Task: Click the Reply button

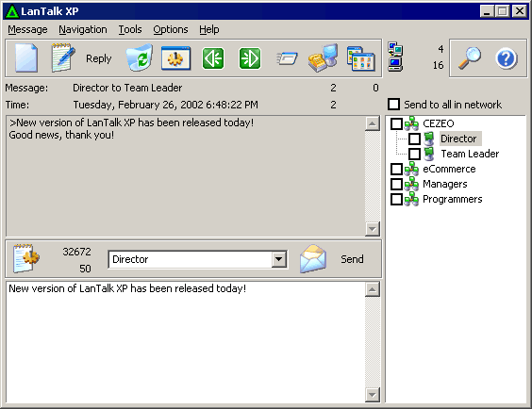Action: [x=98, y=58]
